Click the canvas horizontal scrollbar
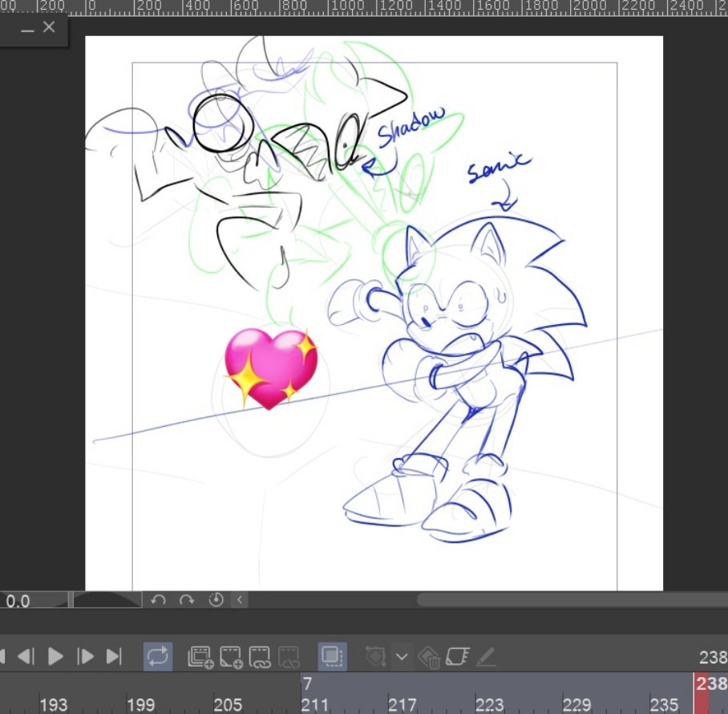728x714 pixels. tap(572, 600)
